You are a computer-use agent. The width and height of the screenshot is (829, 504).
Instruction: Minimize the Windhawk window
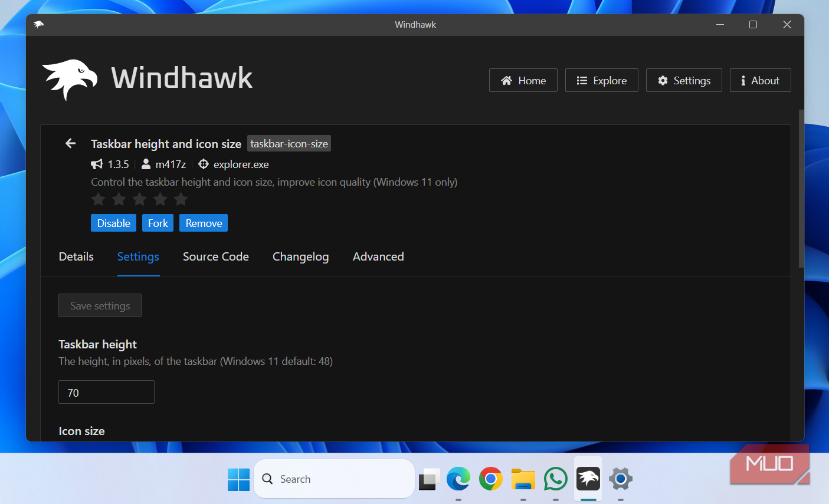(x=720, y=24)
